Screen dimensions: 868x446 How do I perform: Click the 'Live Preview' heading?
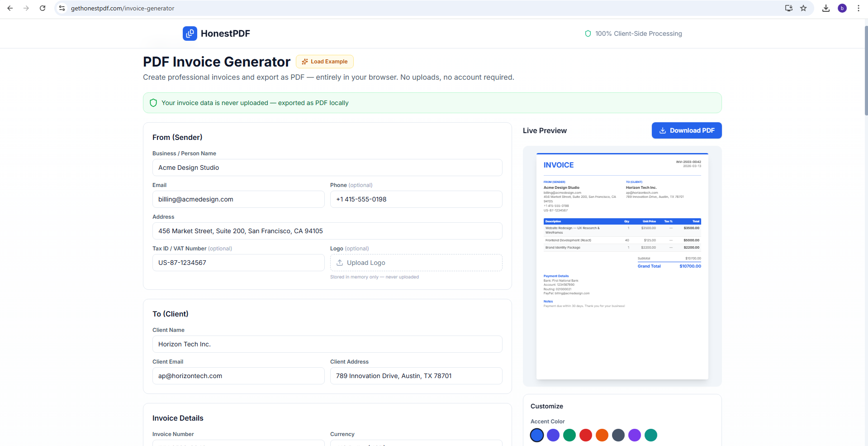point(545,130)
